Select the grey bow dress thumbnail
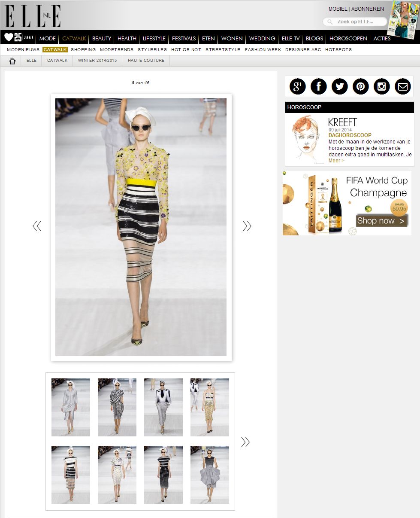This screenshot has height=518, width=420. tap(209, 475)
